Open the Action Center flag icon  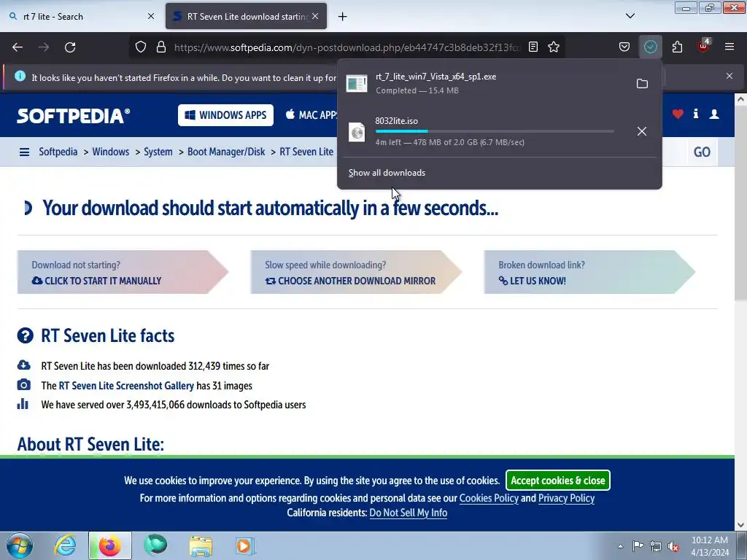[638, 546]
